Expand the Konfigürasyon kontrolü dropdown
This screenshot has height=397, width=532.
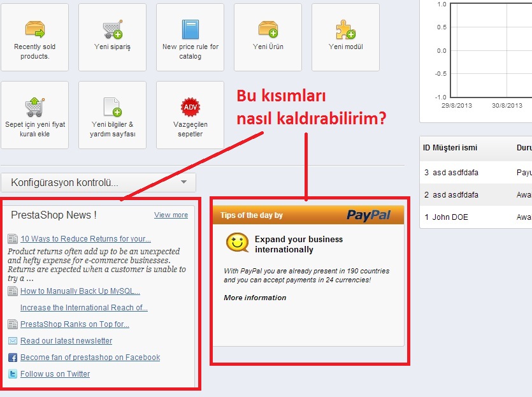(x=98, y=182)
